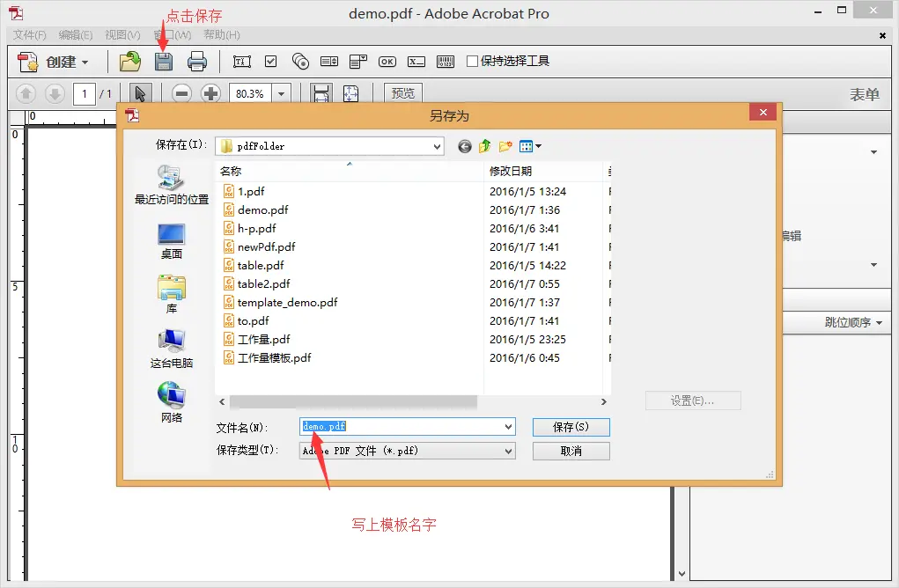Click the page number input field
Viewport: 899px width, 588px height.
pos(85,93)
